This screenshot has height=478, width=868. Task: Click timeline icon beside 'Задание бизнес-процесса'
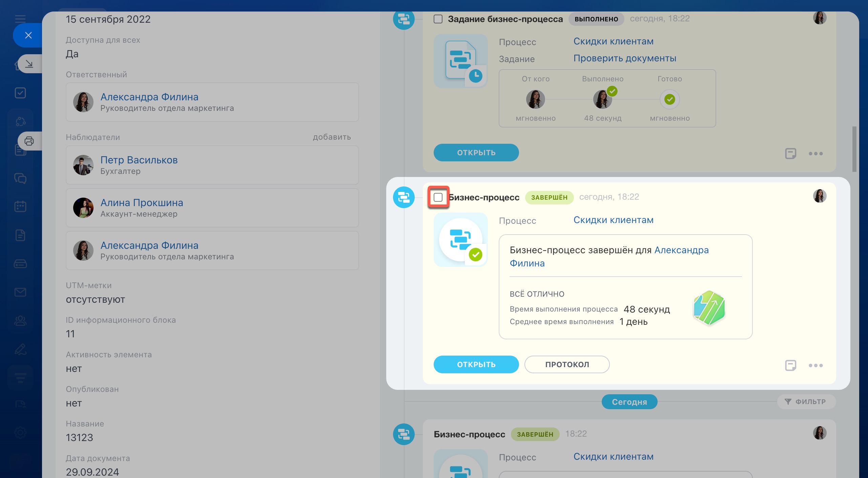pyautogui.click(x=404, y=19)
